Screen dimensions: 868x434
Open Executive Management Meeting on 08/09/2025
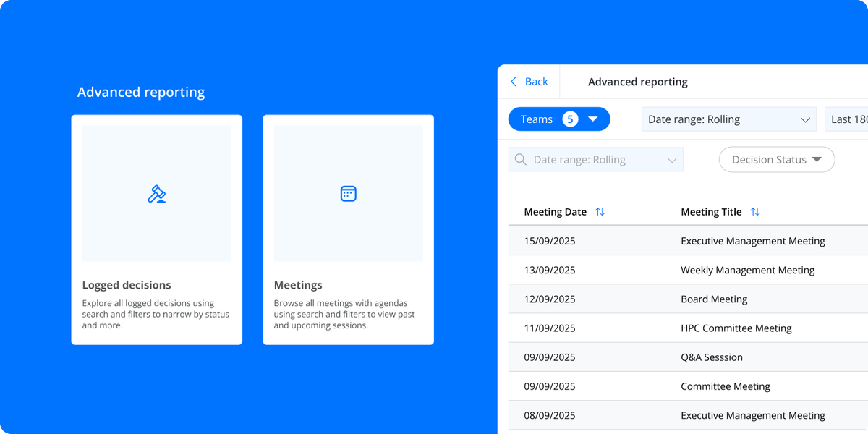(x=753, y=415)
